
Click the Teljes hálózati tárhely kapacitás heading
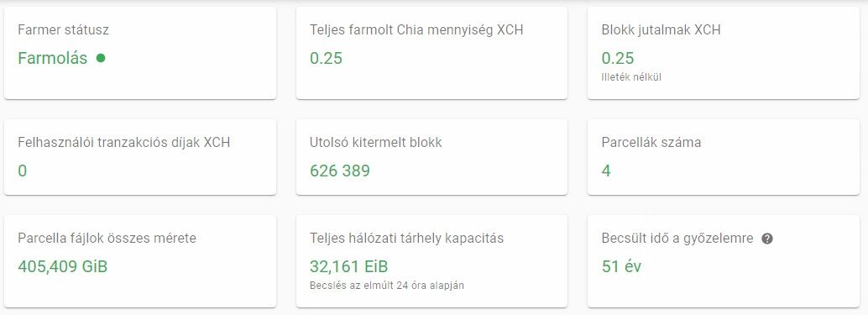(x=407, y=239)
